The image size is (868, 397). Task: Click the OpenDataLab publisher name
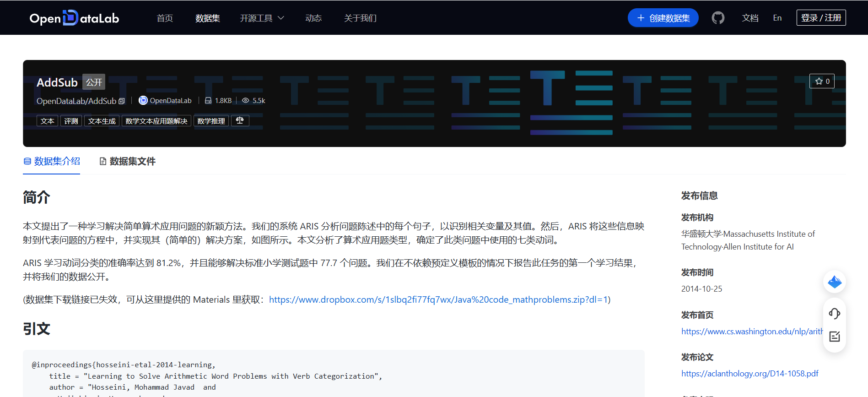pyautogui.click(x=171, y=101)
